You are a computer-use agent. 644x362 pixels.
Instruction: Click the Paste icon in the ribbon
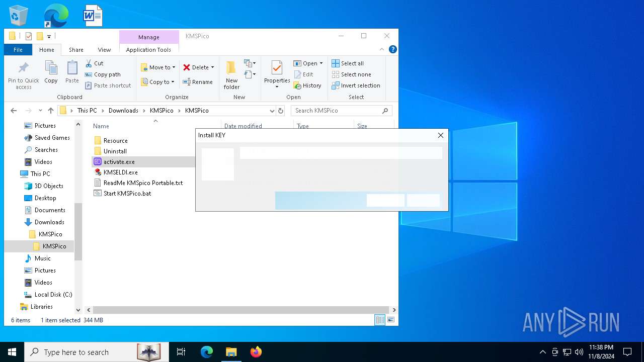coord(72,72)
